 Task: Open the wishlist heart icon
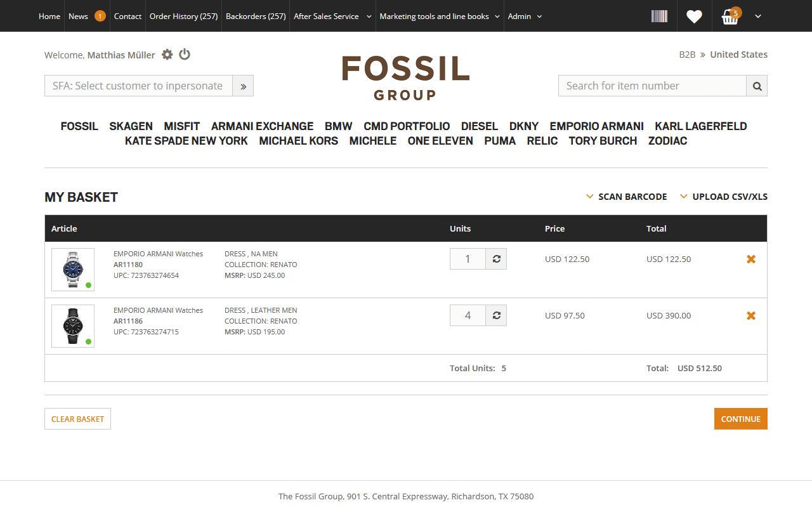click(694, 16)
